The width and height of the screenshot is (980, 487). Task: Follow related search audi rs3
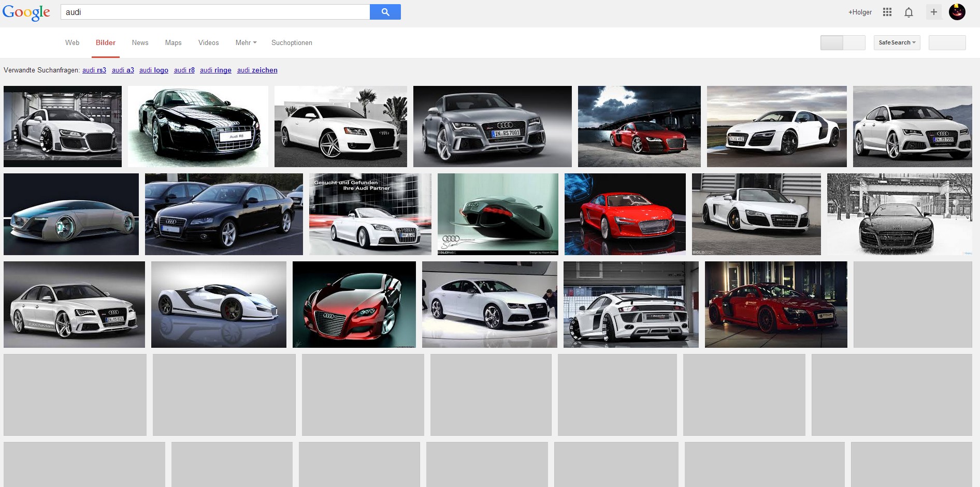[94, 70]
